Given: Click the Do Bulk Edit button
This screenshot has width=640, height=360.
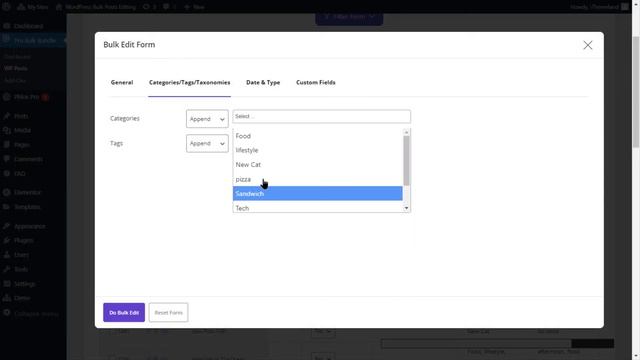Looking at the screenshot, I should [124, 312].
